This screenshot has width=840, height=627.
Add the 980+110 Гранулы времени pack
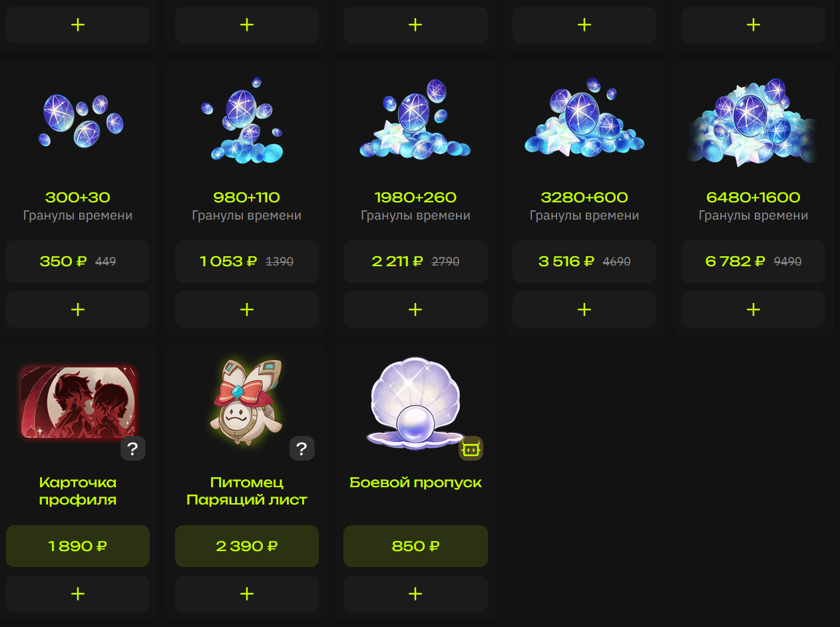tap(247, 310)
